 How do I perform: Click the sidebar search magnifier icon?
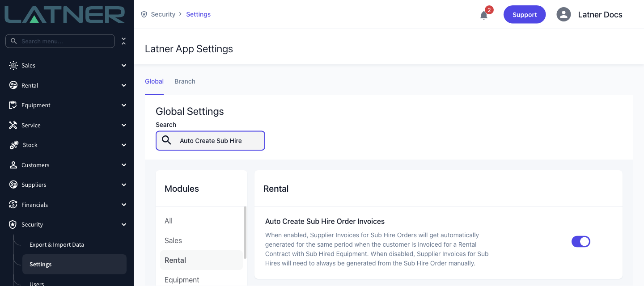tap(14, 41)
